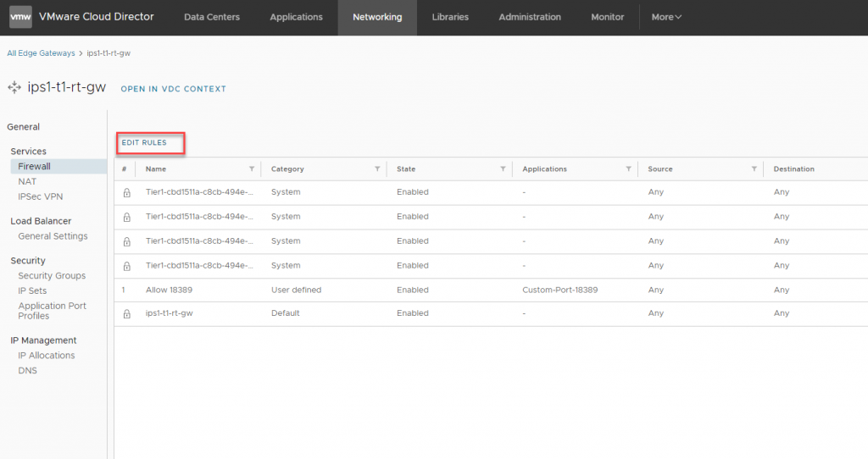The width and height of the screenshot is (868, 459).
Task: Click Open in VDC Context link
Action: 173,89
